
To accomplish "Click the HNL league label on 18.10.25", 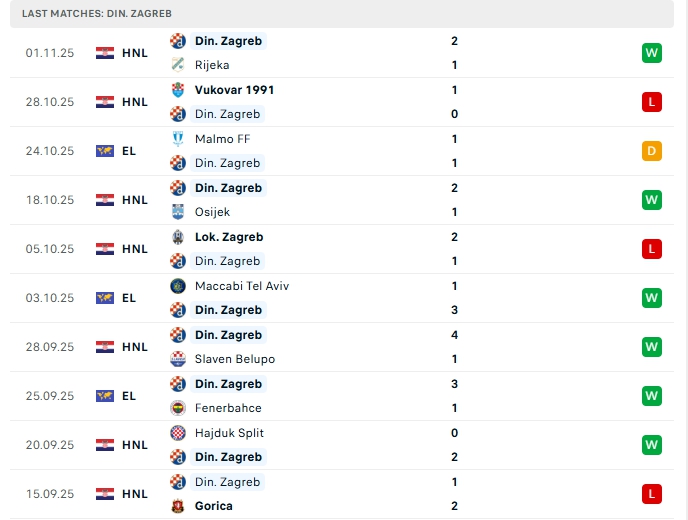I will tap(135, 200).
